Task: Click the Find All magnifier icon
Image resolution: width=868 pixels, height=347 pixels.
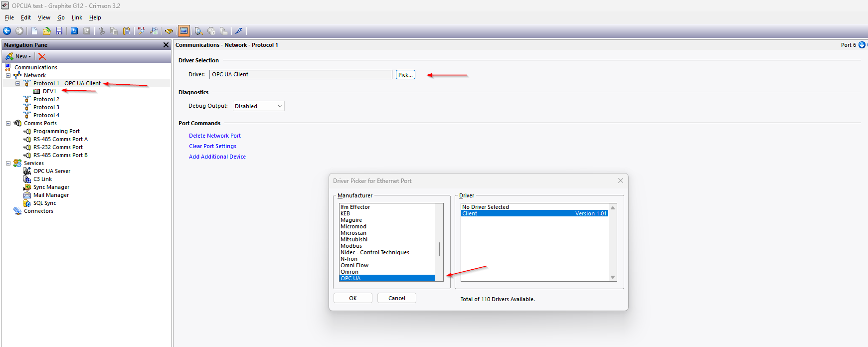Action: click(x=142, y=31)
